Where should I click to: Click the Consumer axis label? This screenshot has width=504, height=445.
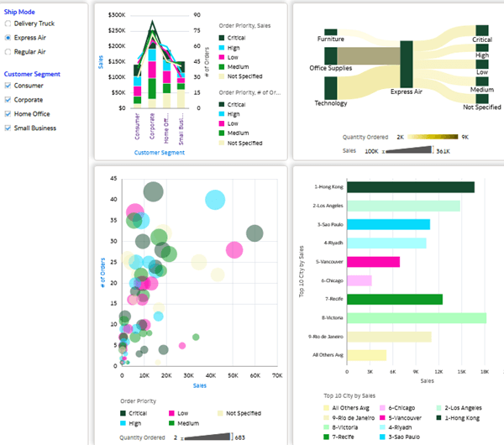pyautogui.click(x=137, y=127)
